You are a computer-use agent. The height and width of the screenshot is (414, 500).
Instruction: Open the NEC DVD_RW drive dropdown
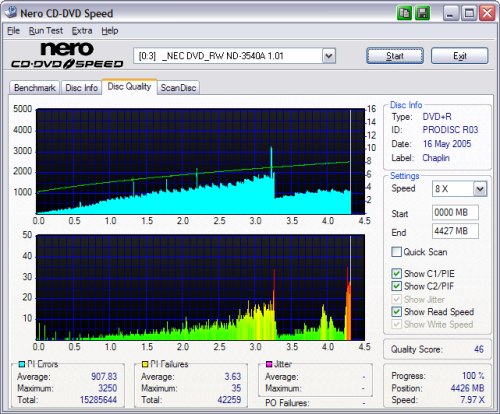click(x=329, y=56)
